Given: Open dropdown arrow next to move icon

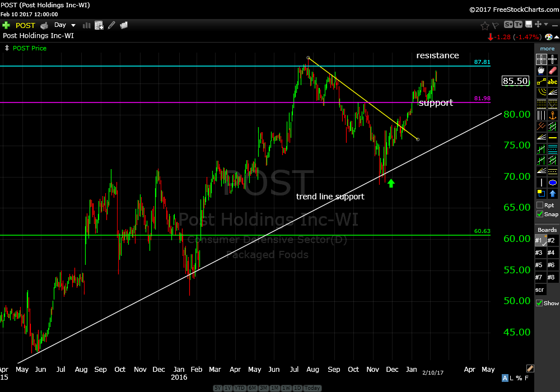Looking at the screenshot, I should point(545,25).
